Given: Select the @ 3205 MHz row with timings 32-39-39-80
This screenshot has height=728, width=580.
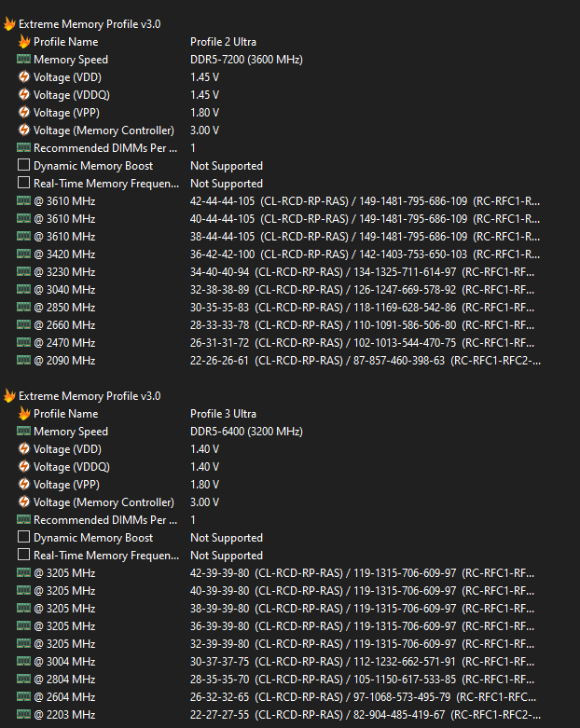Looking at the screenshot, I should (x=276, y=643).
